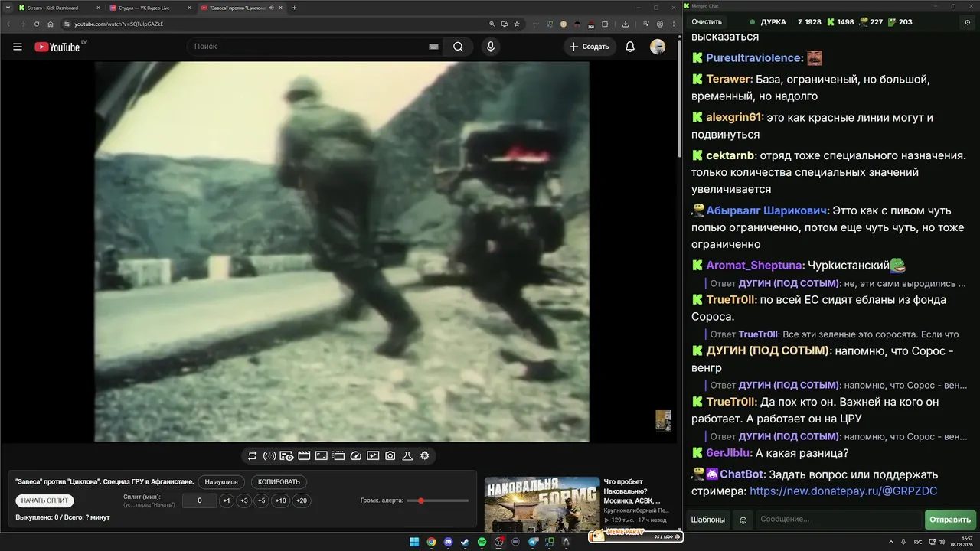Open a new browser tab
The image size is (980, 551).
point(295,8)
